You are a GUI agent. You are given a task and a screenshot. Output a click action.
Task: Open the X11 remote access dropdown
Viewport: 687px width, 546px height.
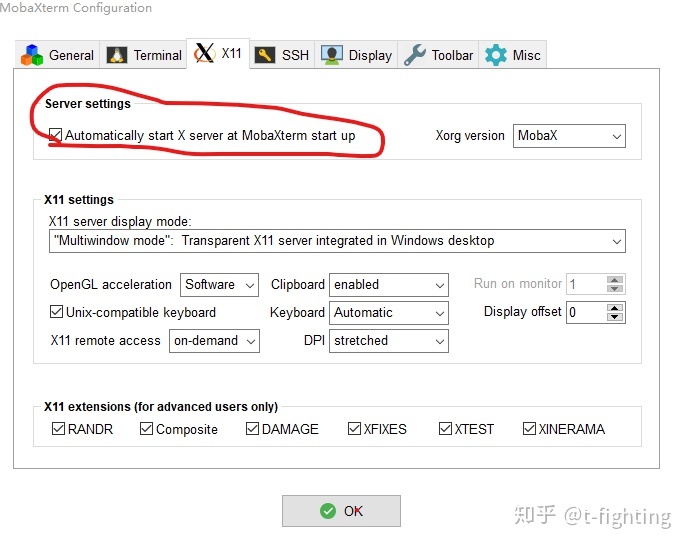point(214,341)
